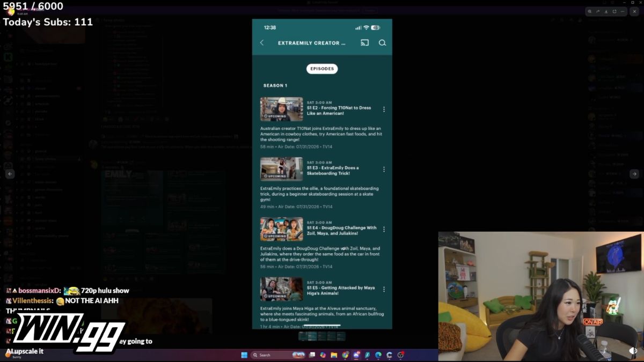This screenshot has width=644, height=362.
Task: Open the more-options icon in the viewer toolbar
Action: tap(623, 11)
